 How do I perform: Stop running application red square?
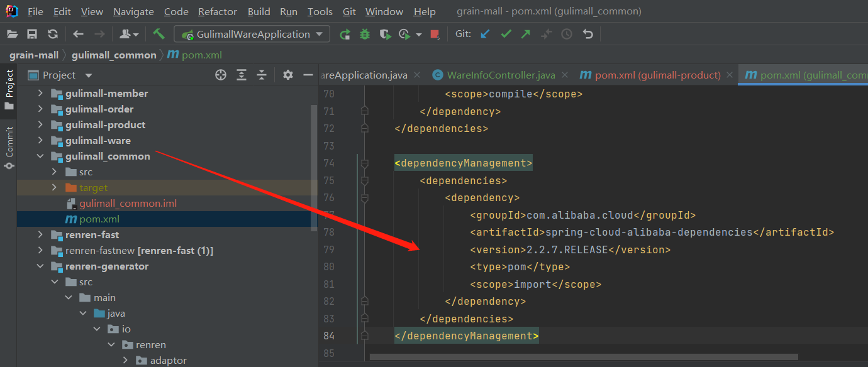[435, 35]
